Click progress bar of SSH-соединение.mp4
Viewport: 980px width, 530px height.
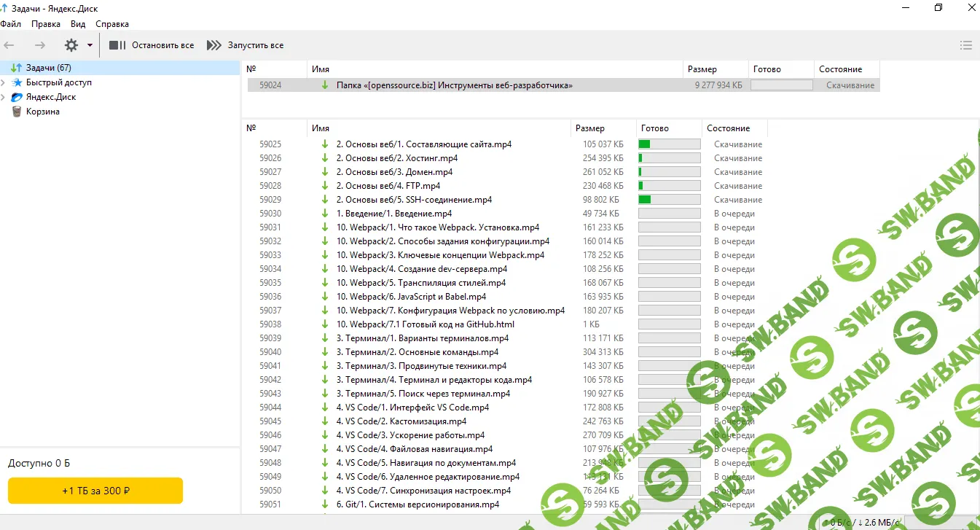pos(669,200)
